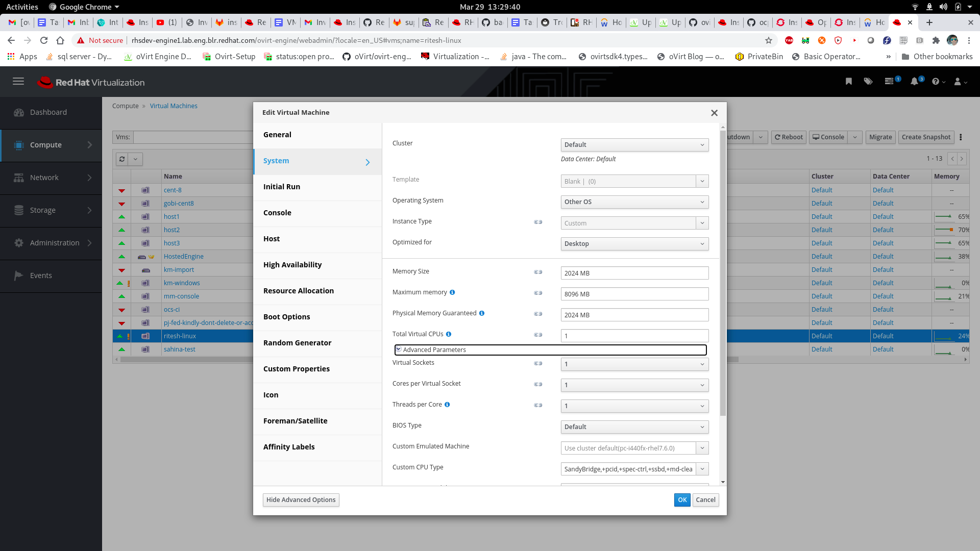Click the bookmark icon in header
980x551 pixels.
[x=848, y=82]
